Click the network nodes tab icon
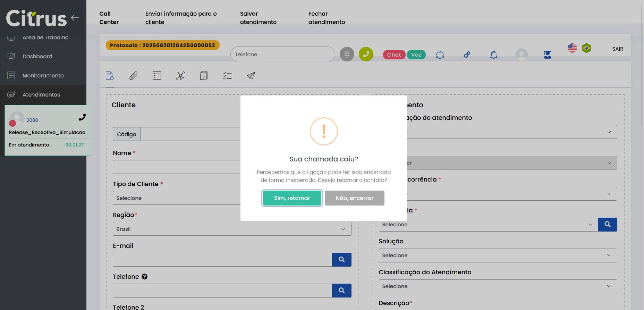The image size is (644, 310). click(x=180, y=76)
